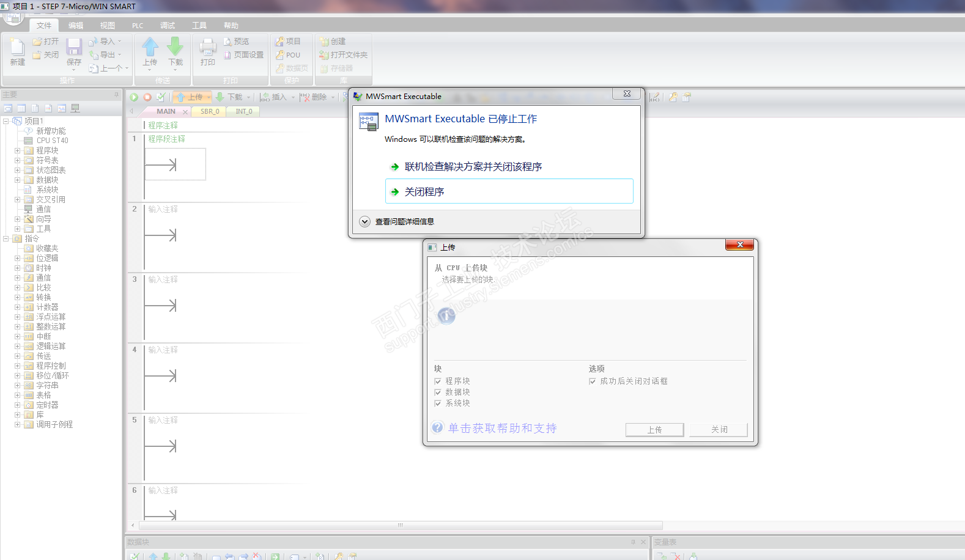Click the communication icon in the navigation bar
The width and height of the screenshot is (965, 560).
point(75,108)
